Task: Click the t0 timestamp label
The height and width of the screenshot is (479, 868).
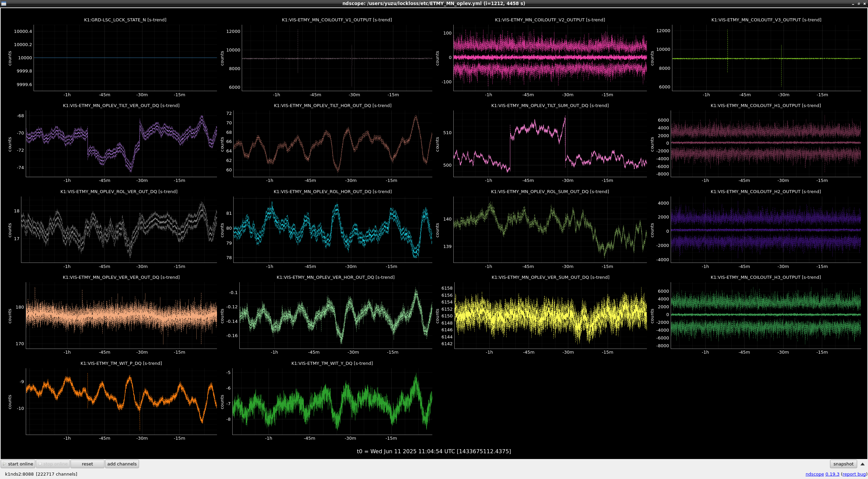Action: (x=434, y=451)
